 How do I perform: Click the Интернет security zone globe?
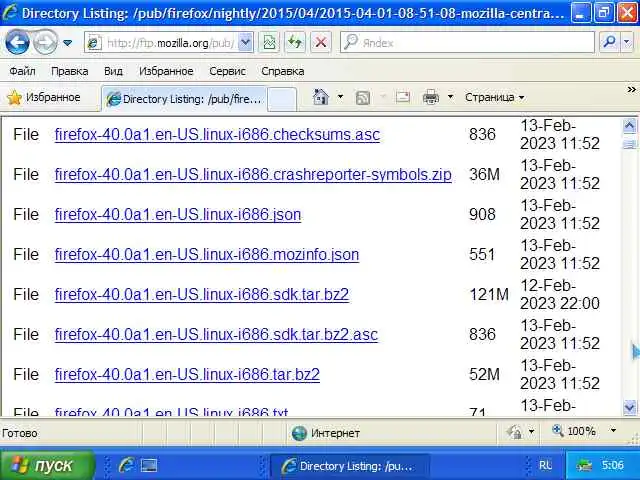(299, 433)
